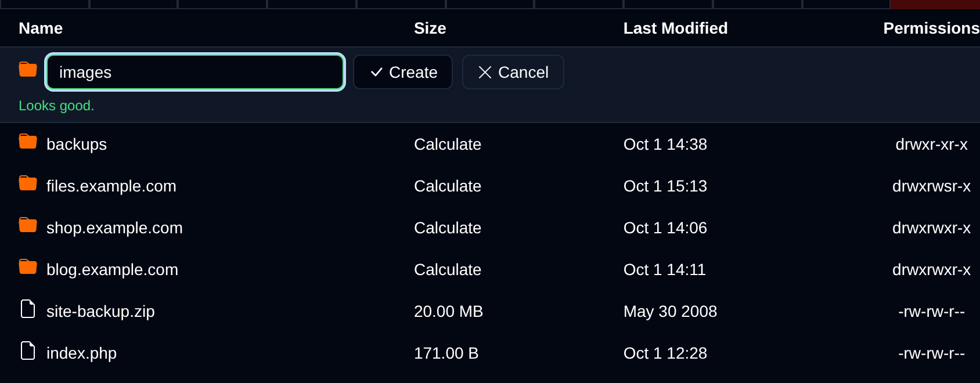Click the Create button to make the folder
This screenshot has width=980, height=383.
(403, 72)
